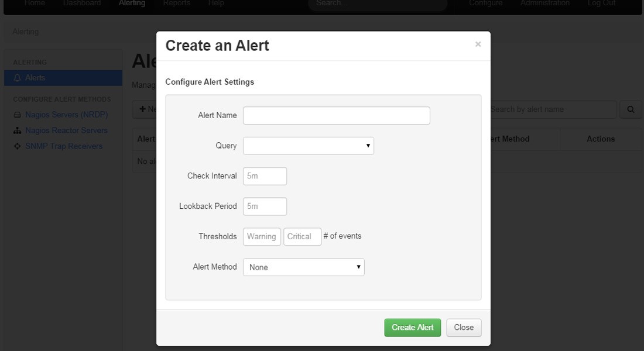Click the Nagios Reactor Servers sitemap icon
The width and height of the screenshot is (644, 351).
pyautogui.click(x=18, y=130)
